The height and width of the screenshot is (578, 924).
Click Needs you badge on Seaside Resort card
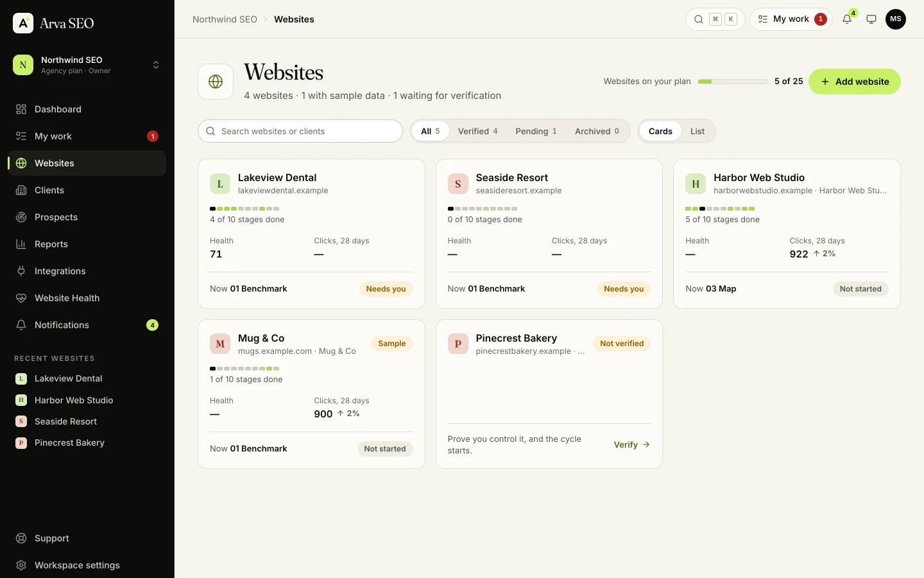(624, 289)
